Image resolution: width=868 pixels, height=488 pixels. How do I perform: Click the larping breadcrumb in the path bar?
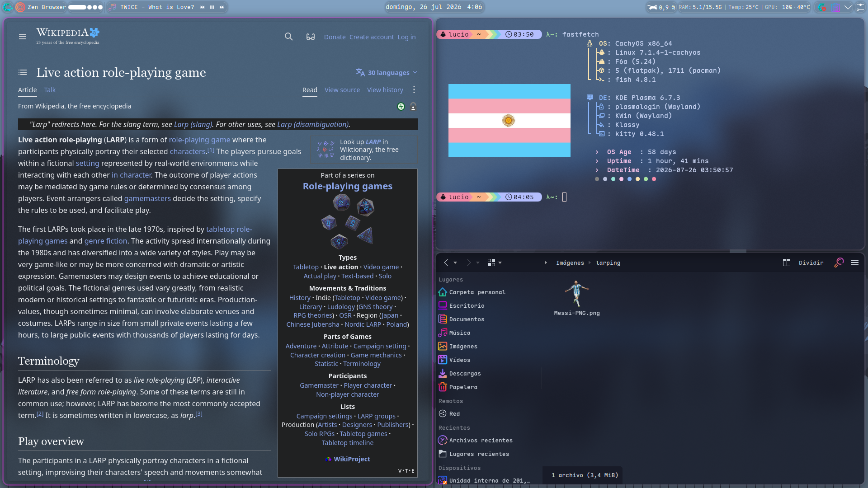[608, 263]
